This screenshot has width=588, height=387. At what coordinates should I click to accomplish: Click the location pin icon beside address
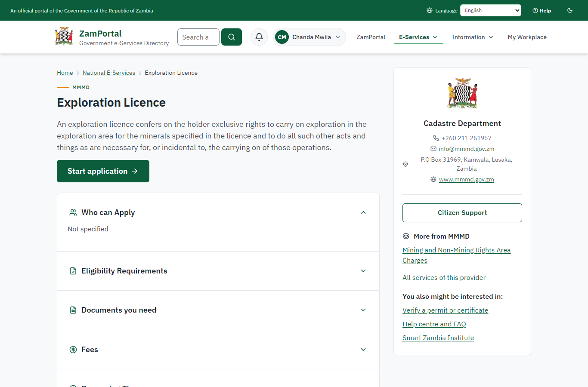coord(405,164)
